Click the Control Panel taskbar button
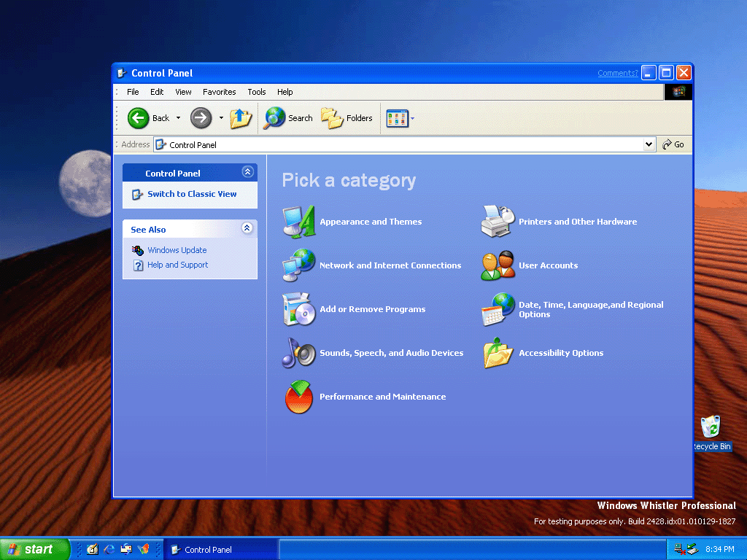The height and width of the screenshot is (560, 747). (x=221, y=550)
